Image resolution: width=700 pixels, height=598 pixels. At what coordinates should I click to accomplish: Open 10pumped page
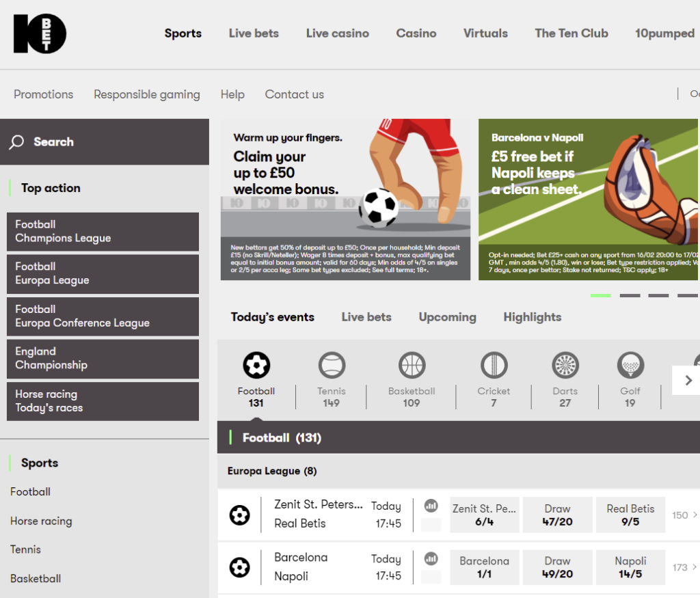click(664, 33)
